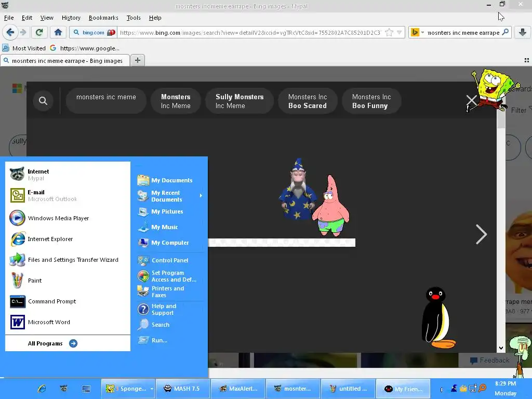532x399 pixels.
Task: Select the 'Monsters Inc Meme' bold suggestion chip
Action: [176, 101]
